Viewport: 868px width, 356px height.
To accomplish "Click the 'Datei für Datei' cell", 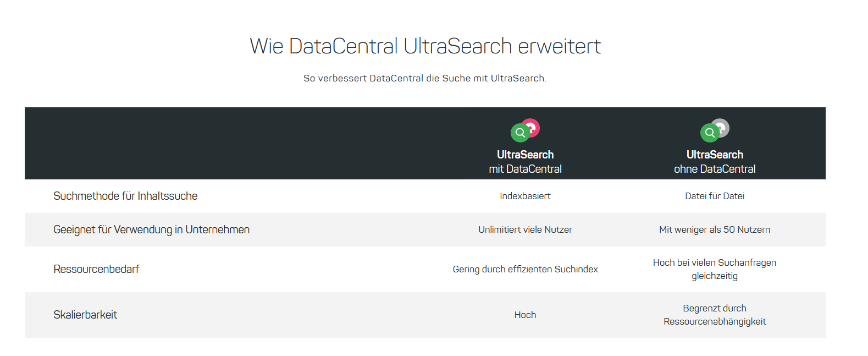I will [715, 196].
